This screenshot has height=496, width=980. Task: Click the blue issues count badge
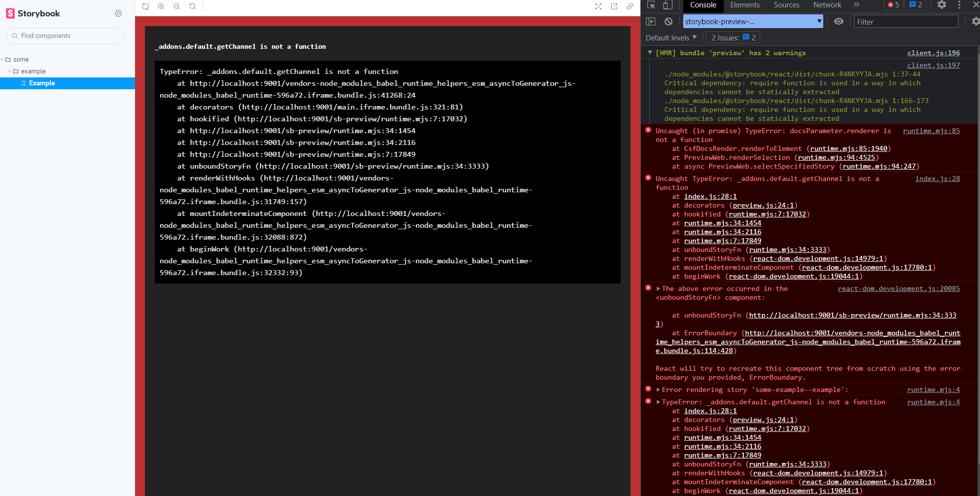pyautogui.click(x=916, y=5)
